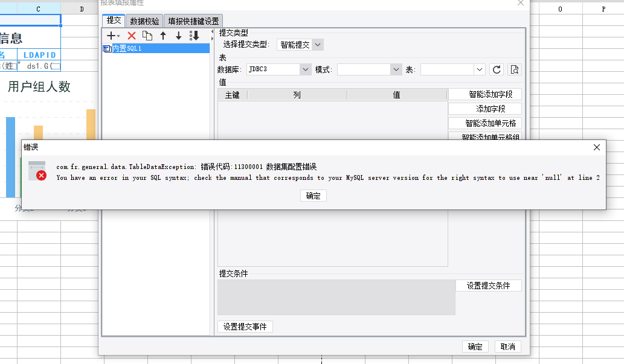
Task: Refresh the table list icon
Action: coord(497,69)
